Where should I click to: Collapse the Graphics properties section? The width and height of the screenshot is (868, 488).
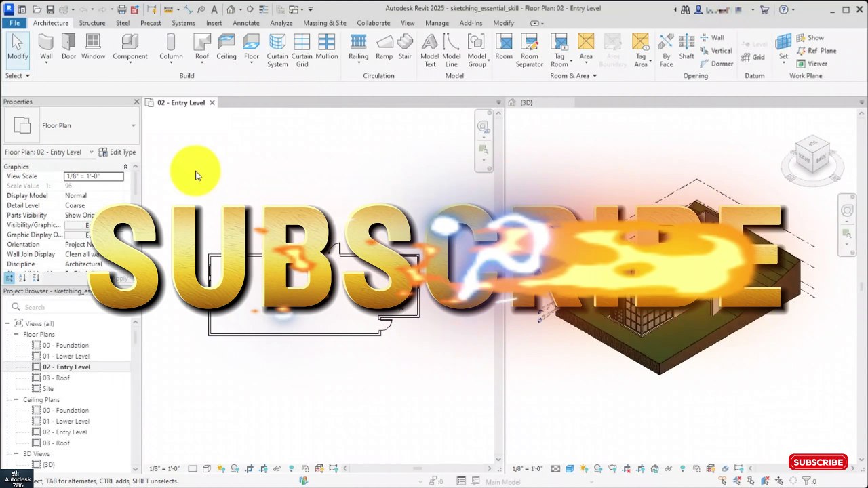pyautogui.click(x=125, y=167)
